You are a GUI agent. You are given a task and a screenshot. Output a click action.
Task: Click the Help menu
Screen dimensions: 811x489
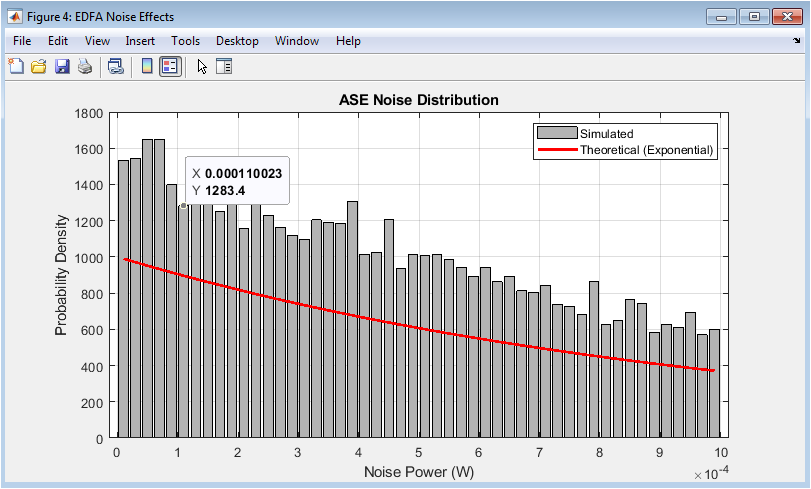pyautogui.click(x=348, y=41)
